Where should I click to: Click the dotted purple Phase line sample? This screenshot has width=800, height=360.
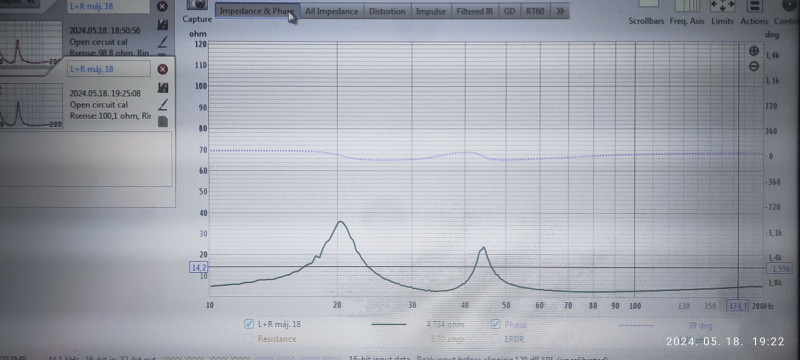(636, 325)
